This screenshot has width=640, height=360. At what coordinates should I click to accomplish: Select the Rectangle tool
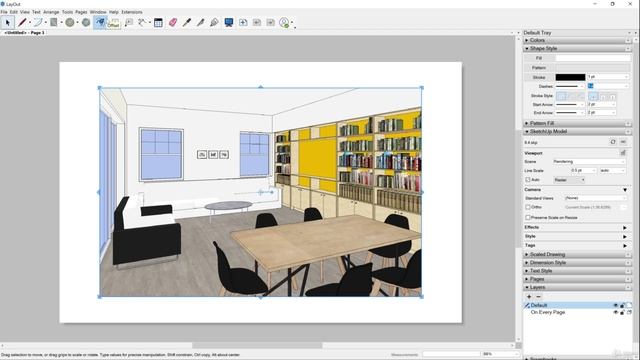click(54, 22)
